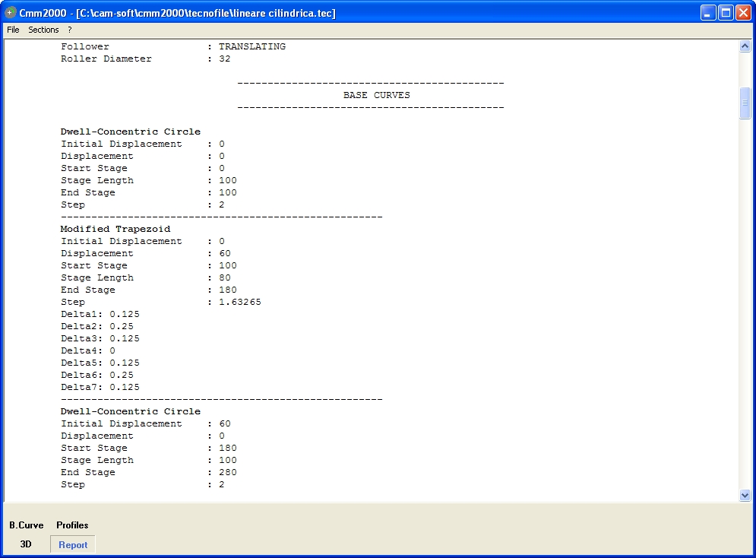Open the Sections menu
Screen dimensions: 756x558
coord(43,30)
